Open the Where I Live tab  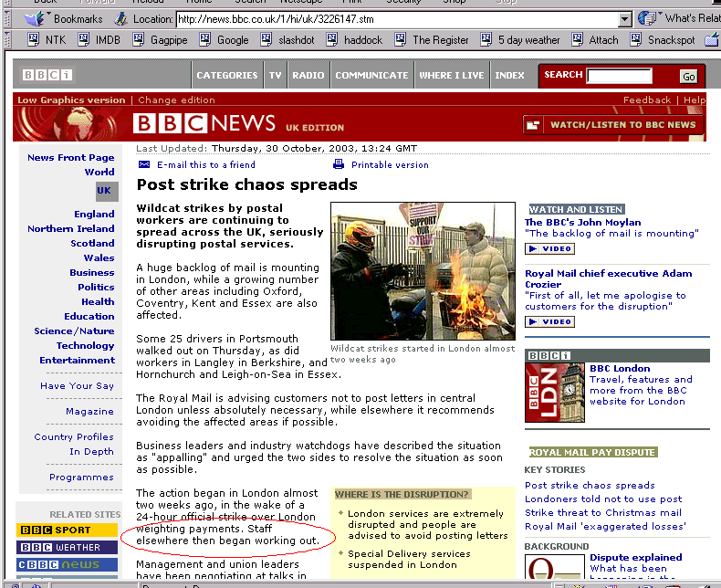452,75
